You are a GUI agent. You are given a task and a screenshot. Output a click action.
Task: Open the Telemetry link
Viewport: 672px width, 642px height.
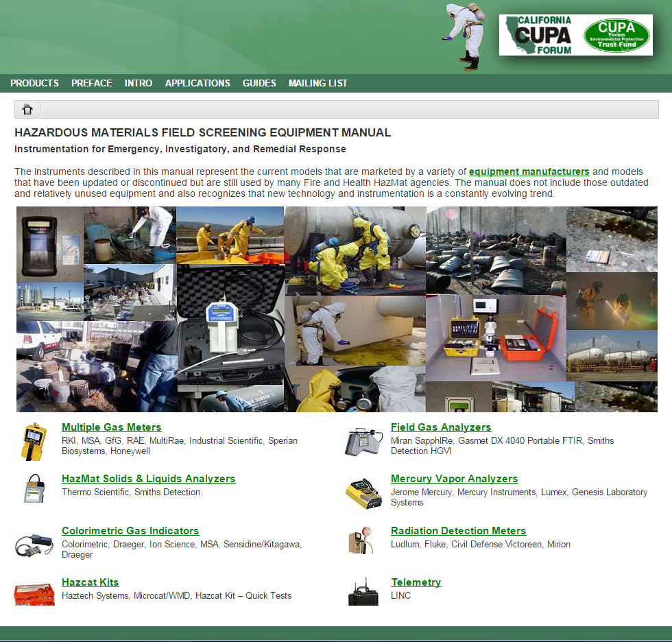(x=416, y=582)
